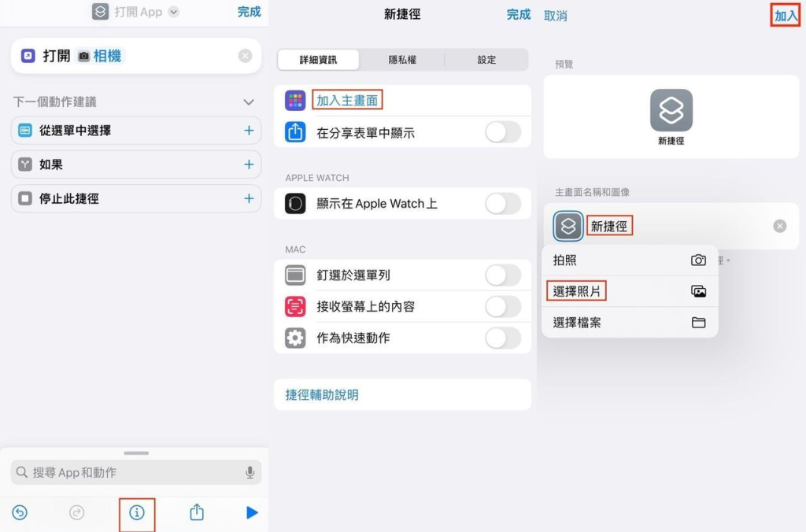This screenshot has height=532, width=806.
Task: Open the 打開 App title dropdown
Action: 174,12
